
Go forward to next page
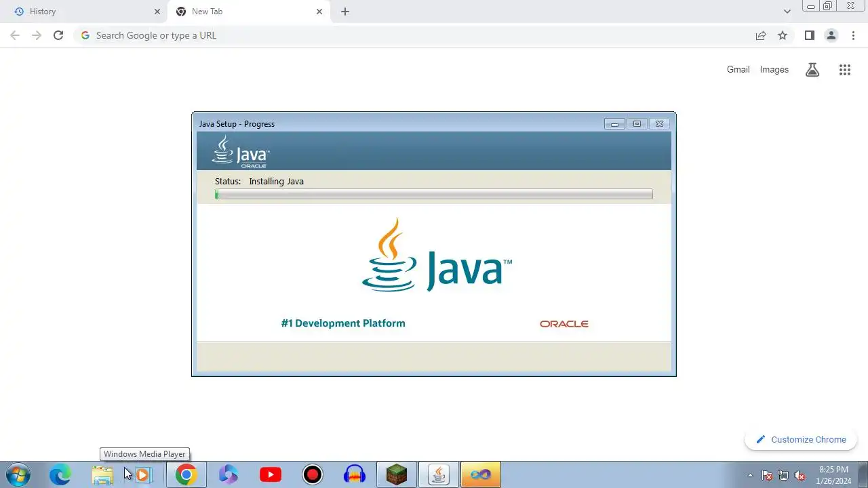(37, 35)
